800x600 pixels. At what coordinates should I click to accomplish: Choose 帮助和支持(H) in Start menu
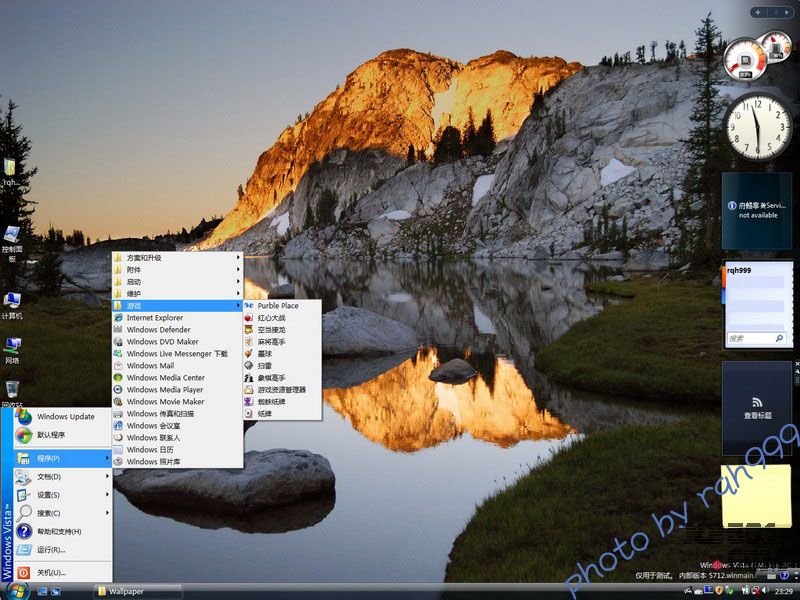click(60, 531)
